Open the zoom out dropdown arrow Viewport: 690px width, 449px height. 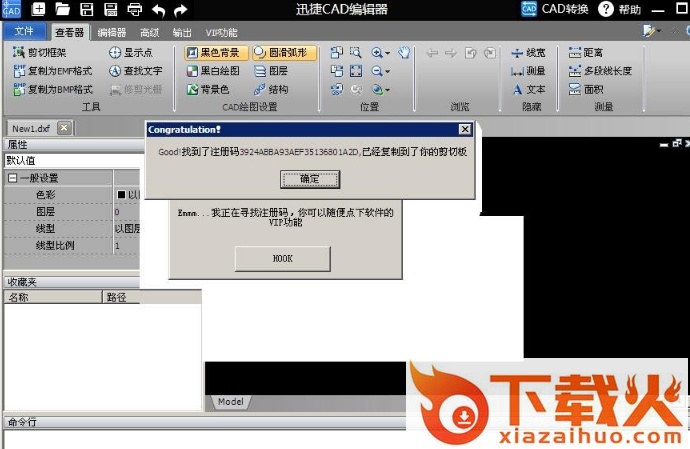(388, 71)
